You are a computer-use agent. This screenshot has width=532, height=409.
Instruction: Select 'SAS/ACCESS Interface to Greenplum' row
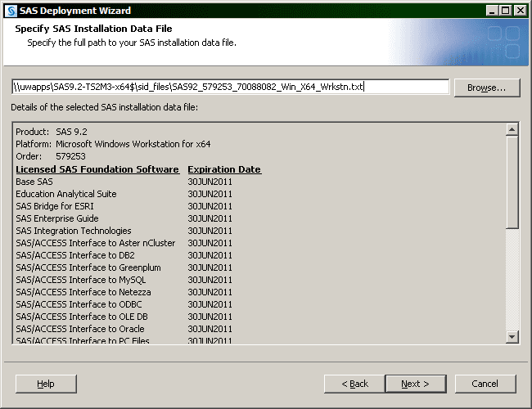[124, 267]
